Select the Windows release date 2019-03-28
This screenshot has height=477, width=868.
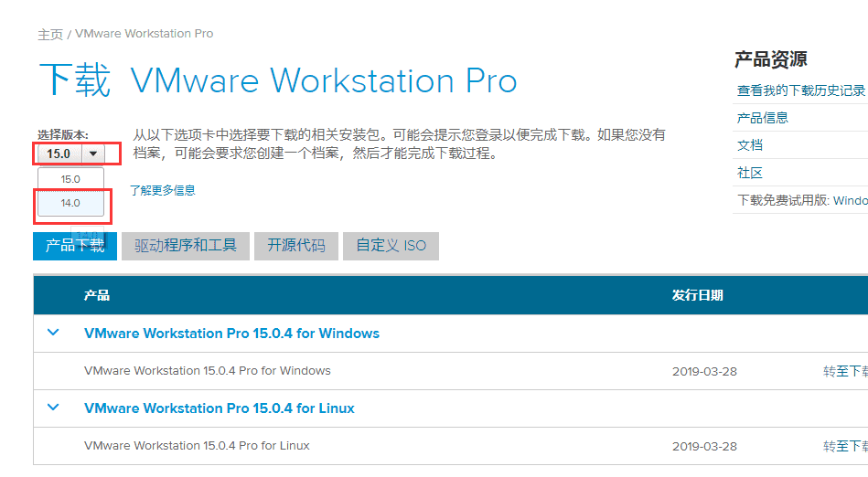click(x=704, y=371)
